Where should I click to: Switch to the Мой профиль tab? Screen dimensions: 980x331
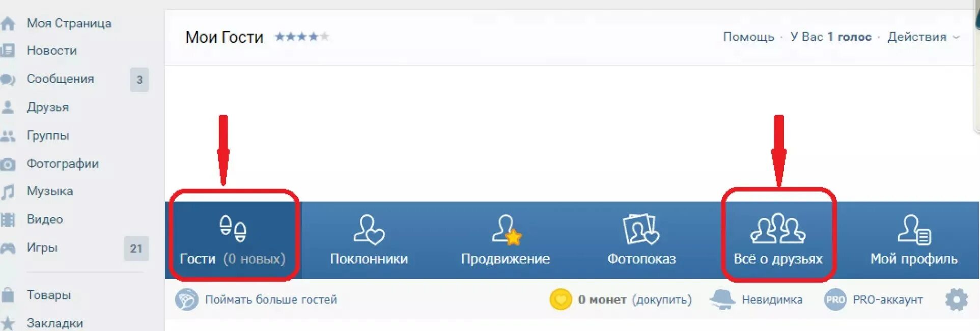point(914,240)
